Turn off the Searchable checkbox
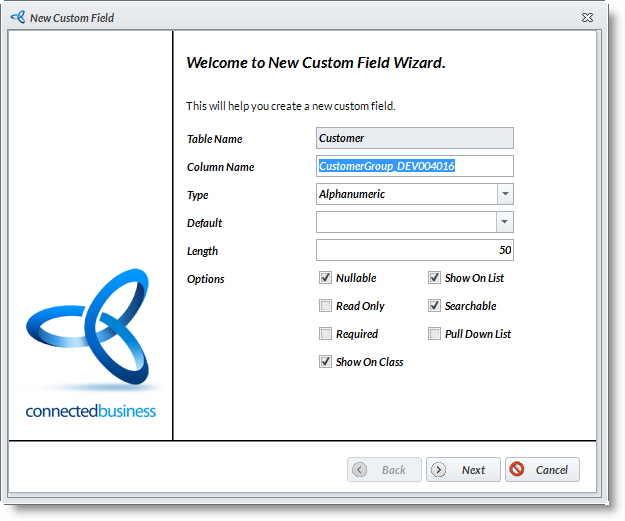Viewport: 625px width, 521px height. 434,306
